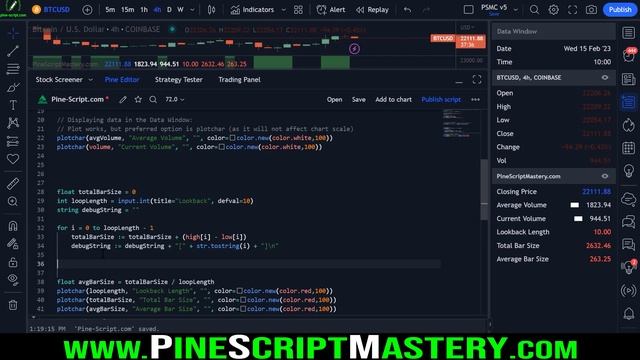Screen dimensions: 640x360
Task: Open the notifications bell icon
Action: 629,313
